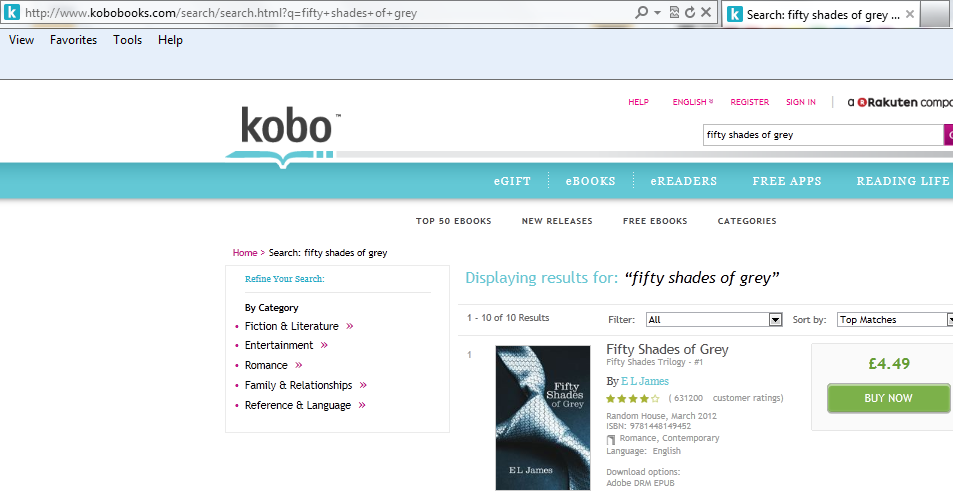Viewport: 953px width, 493px height.
Task: Open the Filter 'All' dropdown
Action: click(x=714, y=320)
